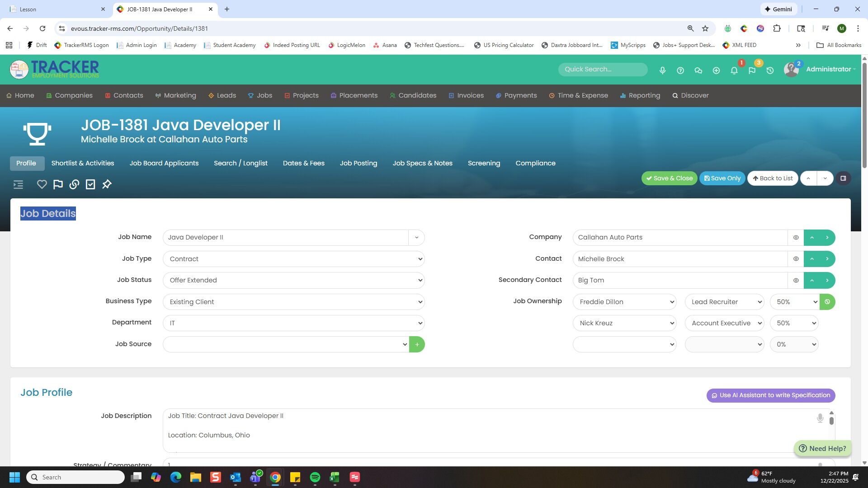Open the recent history clock icon
The image size is (868, 488).
(770, 70)
